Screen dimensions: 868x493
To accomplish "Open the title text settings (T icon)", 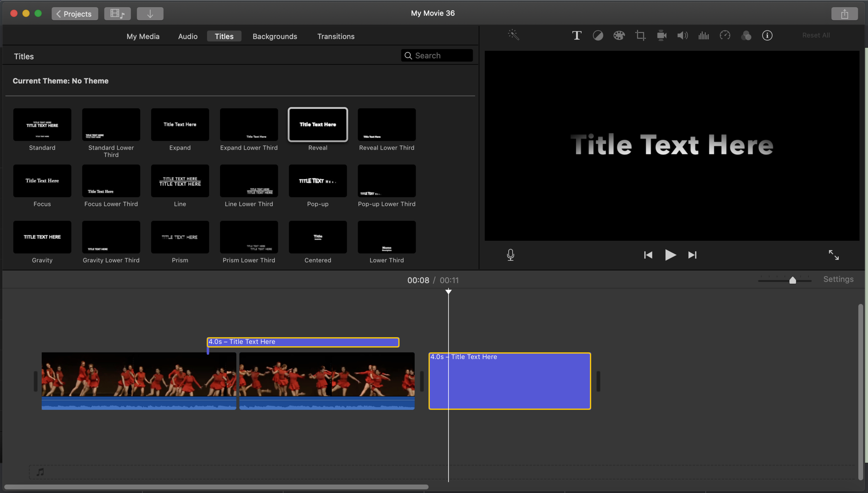I will pyautogui.click(x=576, y=35).
